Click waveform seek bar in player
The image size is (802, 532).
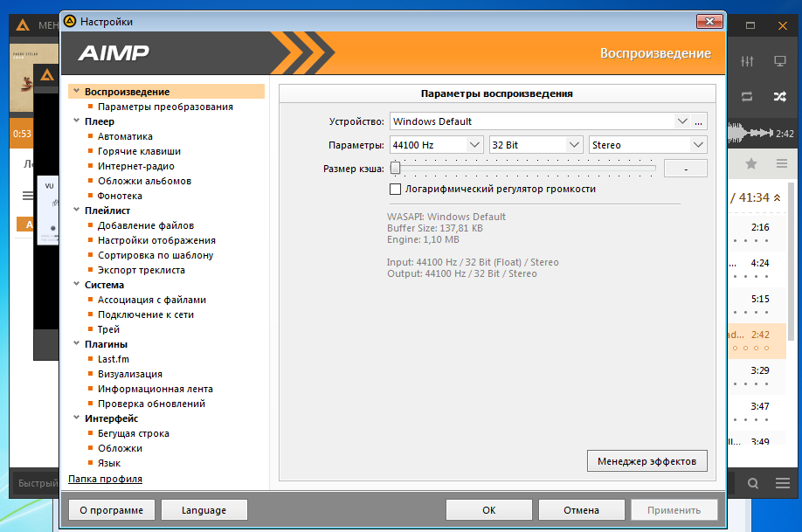[750, 133]
